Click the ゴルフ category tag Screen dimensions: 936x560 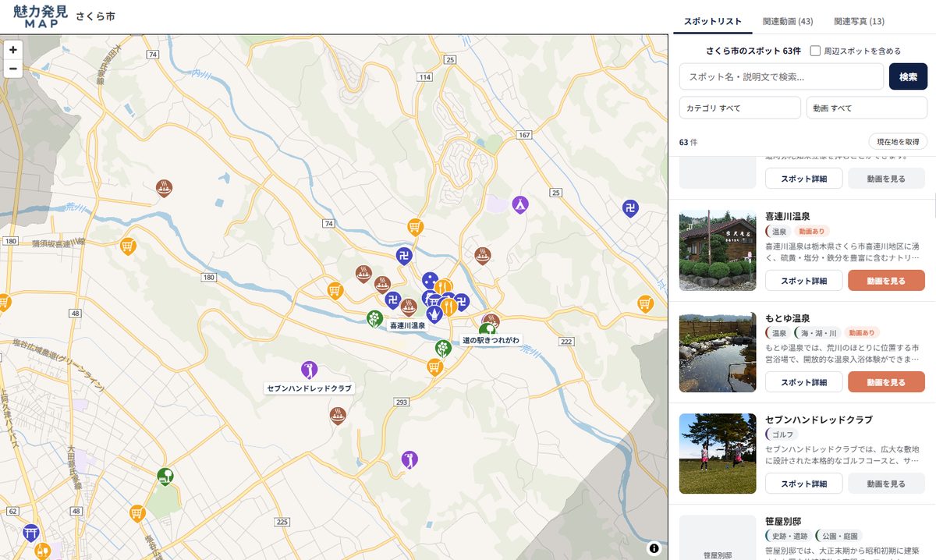782,434
